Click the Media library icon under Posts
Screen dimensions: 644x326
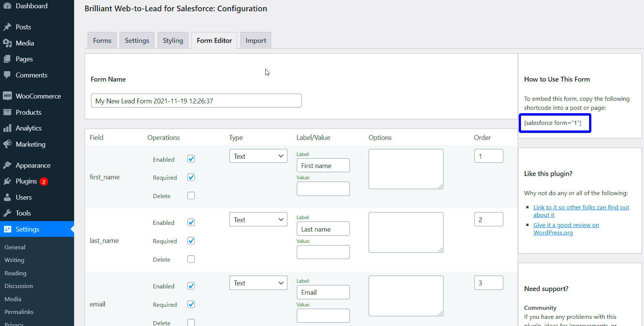(x=7, y=43)
